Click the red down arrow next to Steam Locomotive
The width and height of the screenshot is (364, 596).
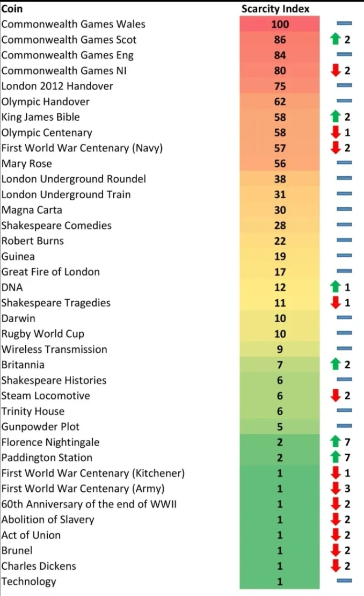(x=335, y=395)
